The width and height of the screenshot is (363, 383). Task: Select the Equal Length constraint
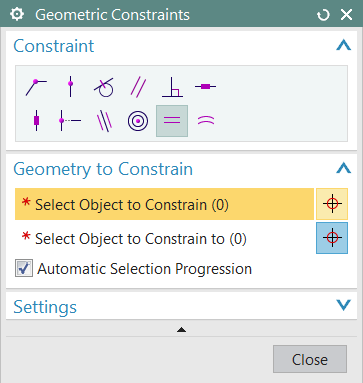pos(172,121)
